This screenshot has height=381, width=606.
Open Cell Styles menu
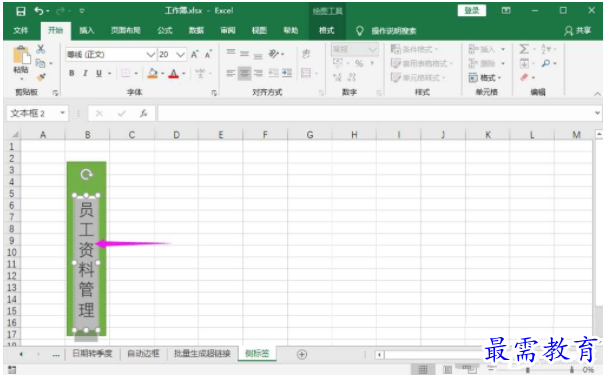(419, 78)
